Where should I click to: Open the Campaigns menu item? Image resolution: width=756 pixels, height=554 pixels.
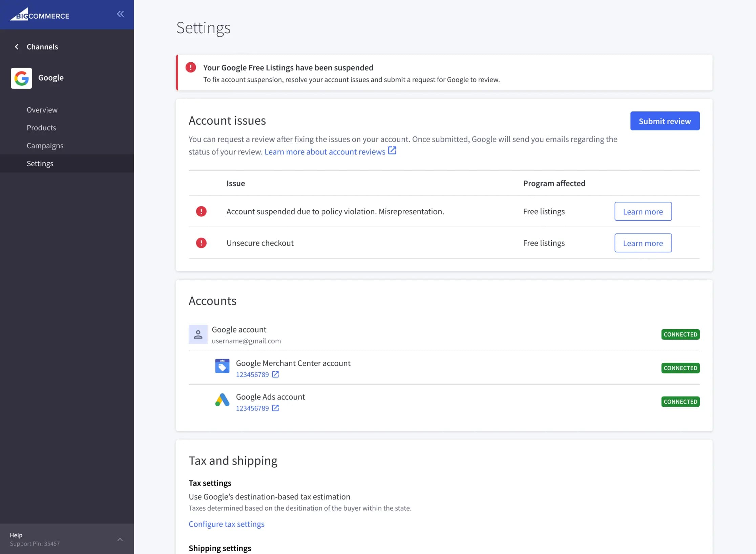[45, 146]
